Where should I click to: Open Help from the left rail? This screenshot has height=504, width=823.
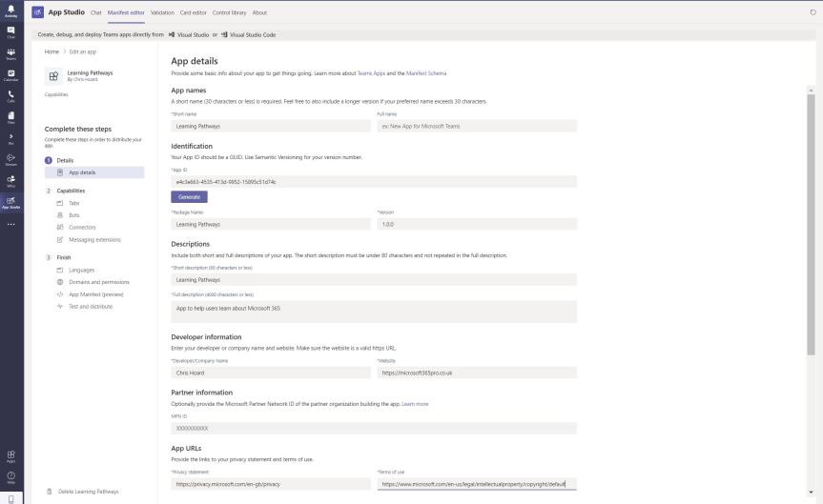pyautogui.click(x=11, y=476)
